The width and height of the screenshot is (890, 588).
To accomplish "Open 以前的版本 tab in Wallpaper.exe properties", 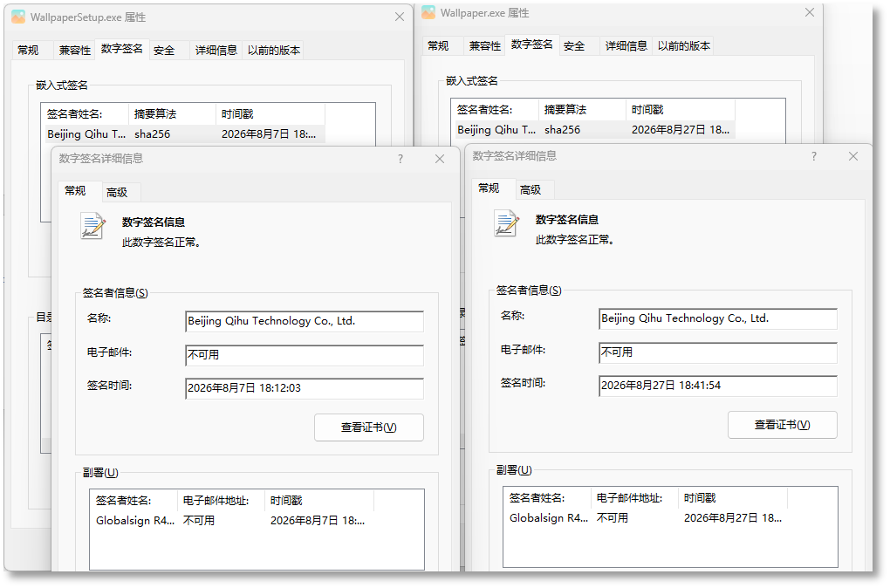I will click(x=683, y=46).
